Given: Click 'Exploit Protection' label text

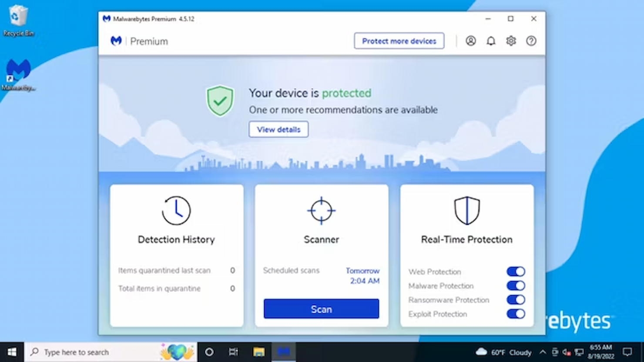Looking at the screenshot, I should (437, 314).
